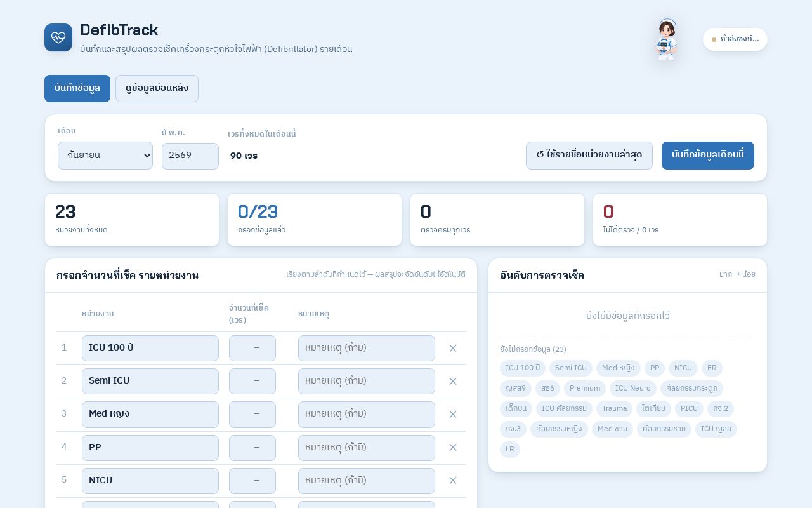Open the month dropdown showing กันยายน
The width and height of the screenshot is (812, 508).
(x=105, y=156)
